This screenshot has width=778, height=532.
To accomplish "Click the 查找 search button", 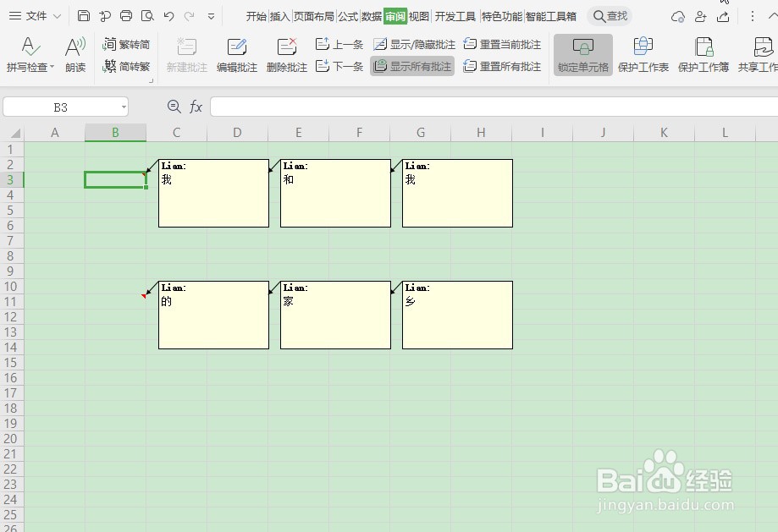I will [610, 16].
